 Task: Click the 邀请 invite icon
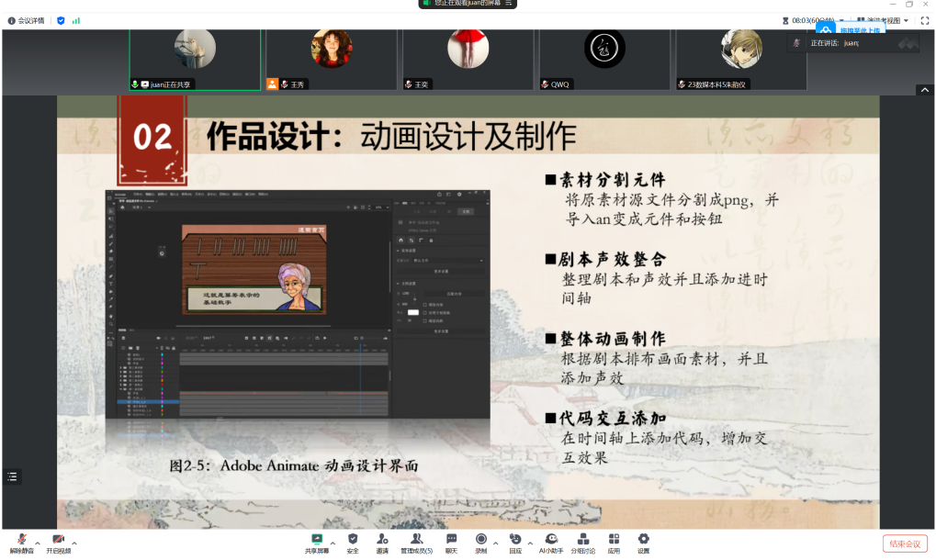381,541
